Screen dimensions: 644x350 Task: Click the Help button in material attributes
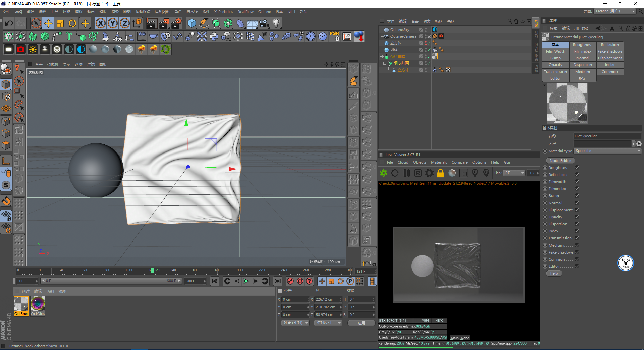pyautogui.click(x=554, y=273)
